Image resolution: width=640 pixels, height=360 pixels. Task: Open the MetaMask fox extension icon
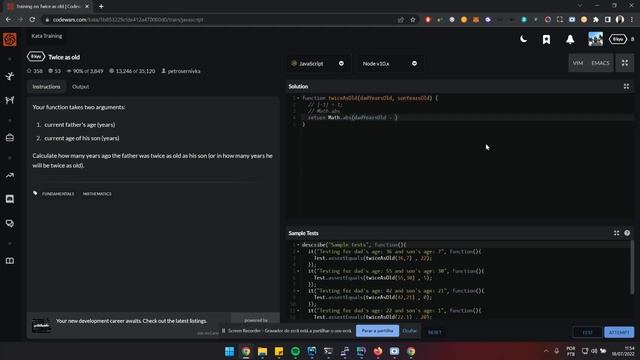(x=476, y=20)
